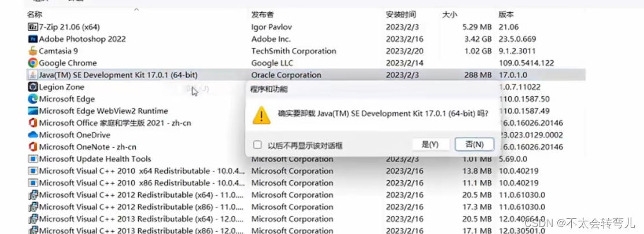This screenshot has height=234, width=644.
Task: Sort list by 大小 column header
Action: coord(449,15)
